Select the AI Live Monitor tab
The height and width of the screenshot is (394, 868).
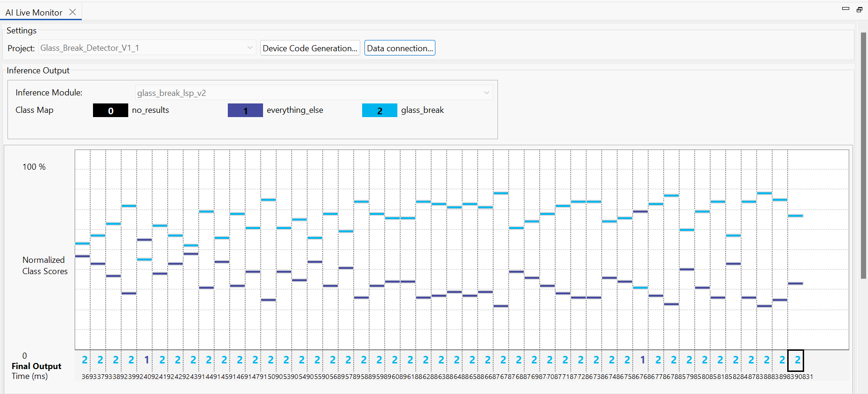(x=34, y=13)
